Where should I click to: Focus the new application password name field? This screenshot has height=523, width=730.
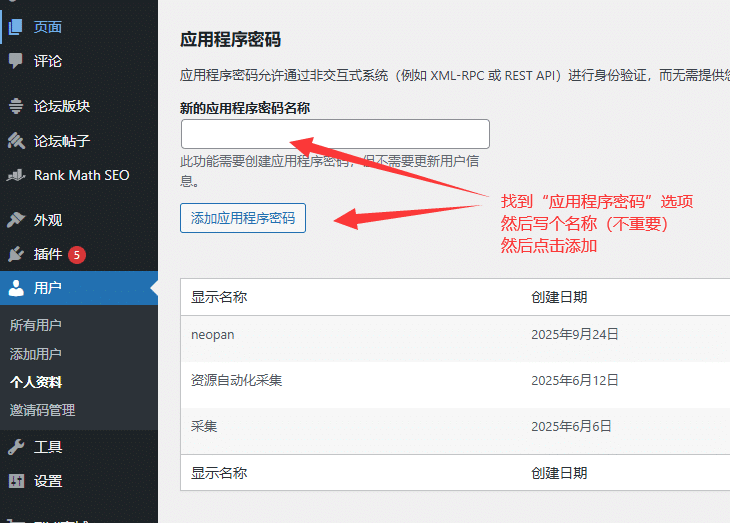click(335, 134)
